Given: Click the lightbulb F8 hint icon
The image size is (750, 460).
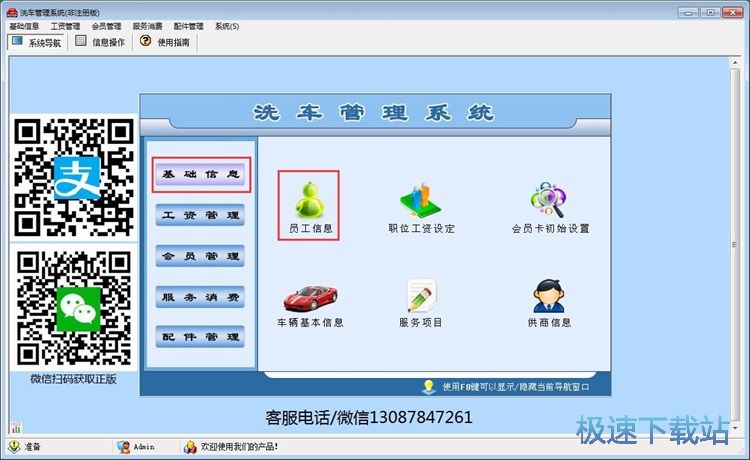Looking at the screenshot, I should click(x=429, y=386).
